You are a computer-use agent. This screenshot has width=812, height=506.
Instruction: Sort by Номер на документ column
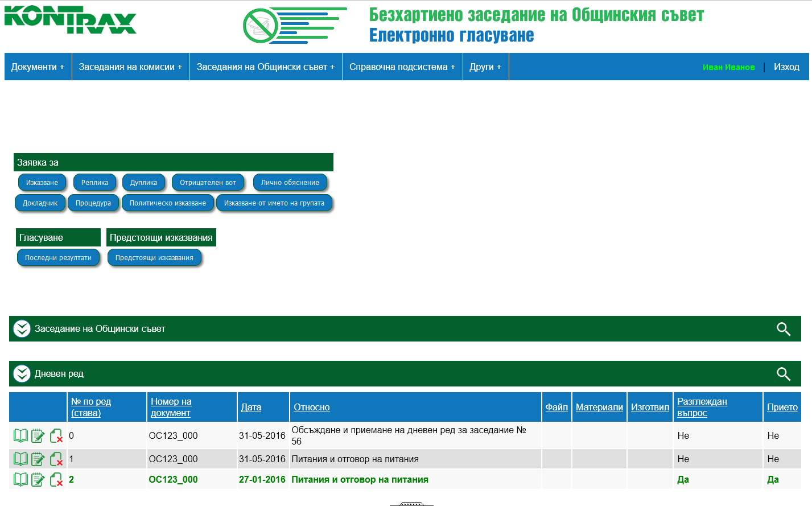[171, 407]
